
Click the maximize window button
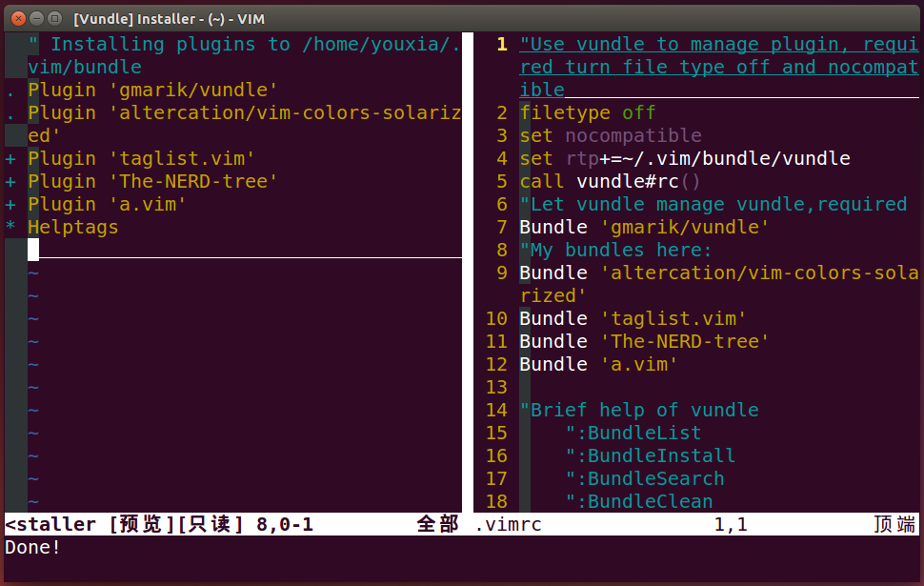(55, 18)
